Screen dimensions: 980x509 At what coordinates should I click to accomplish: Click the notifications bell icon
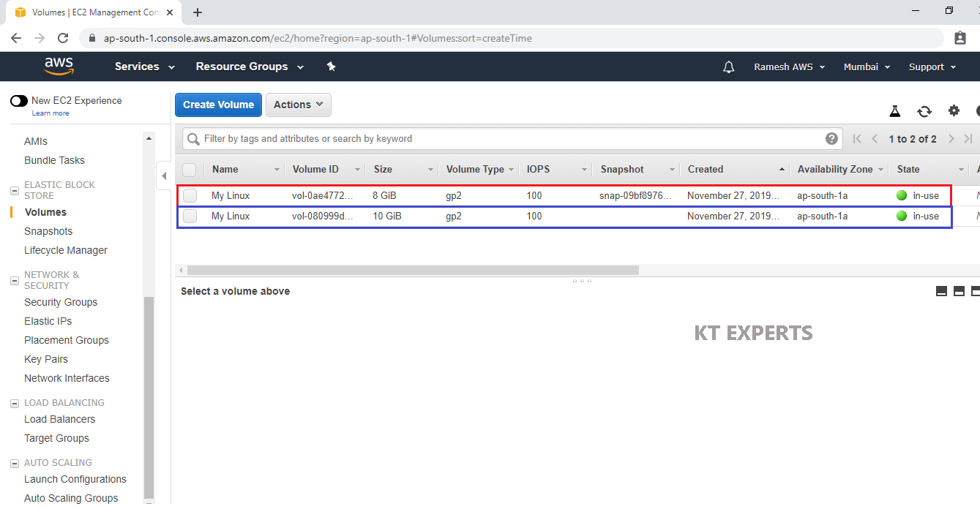click(728, 67)
